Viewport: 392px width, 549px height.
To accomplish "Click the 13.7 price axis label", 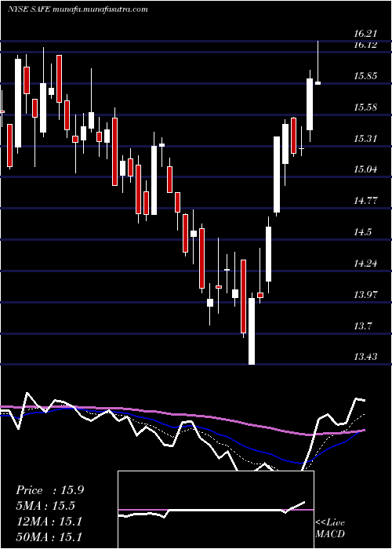I will pyautogui.click(x=362, y=326).
